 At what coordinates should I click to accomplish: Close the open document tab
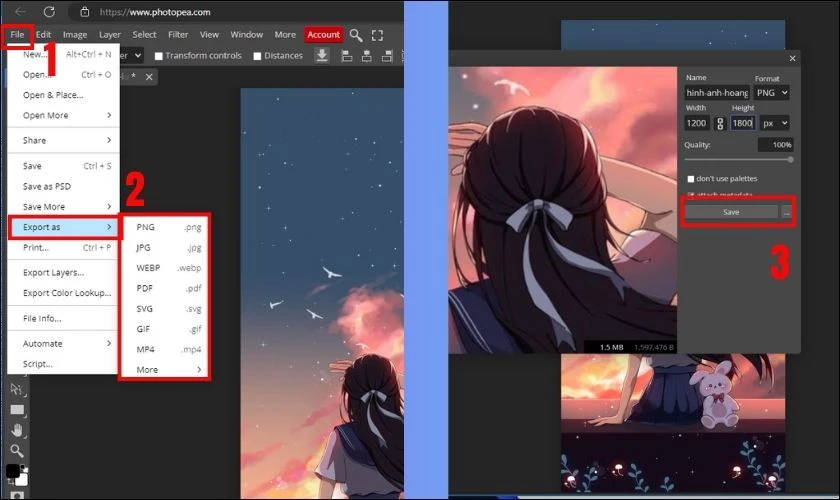click(x=149, y=77)
